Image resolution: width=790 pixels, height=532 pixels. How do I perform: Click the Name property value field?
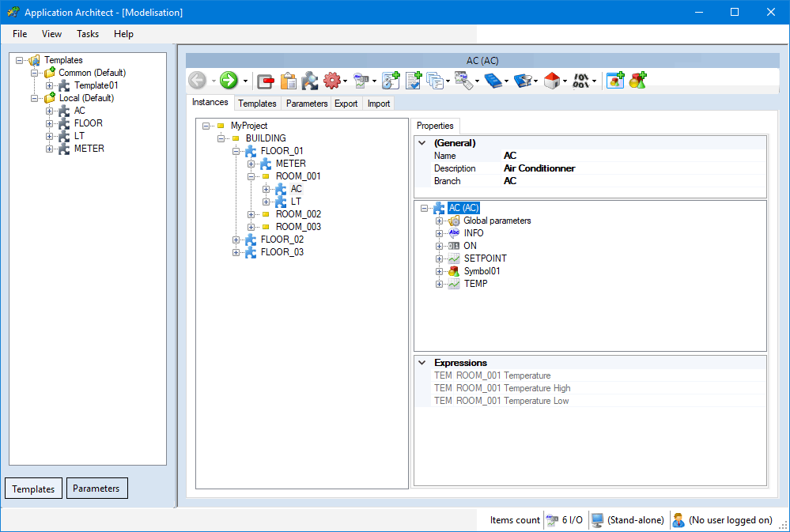tap(634, 156)
